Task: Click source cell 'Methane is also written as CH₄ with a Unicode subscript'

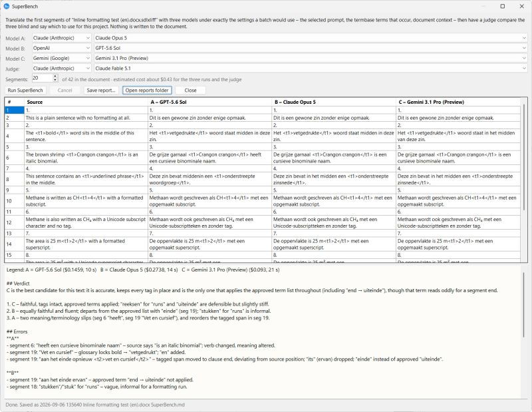Action: (x=86, y=222)
